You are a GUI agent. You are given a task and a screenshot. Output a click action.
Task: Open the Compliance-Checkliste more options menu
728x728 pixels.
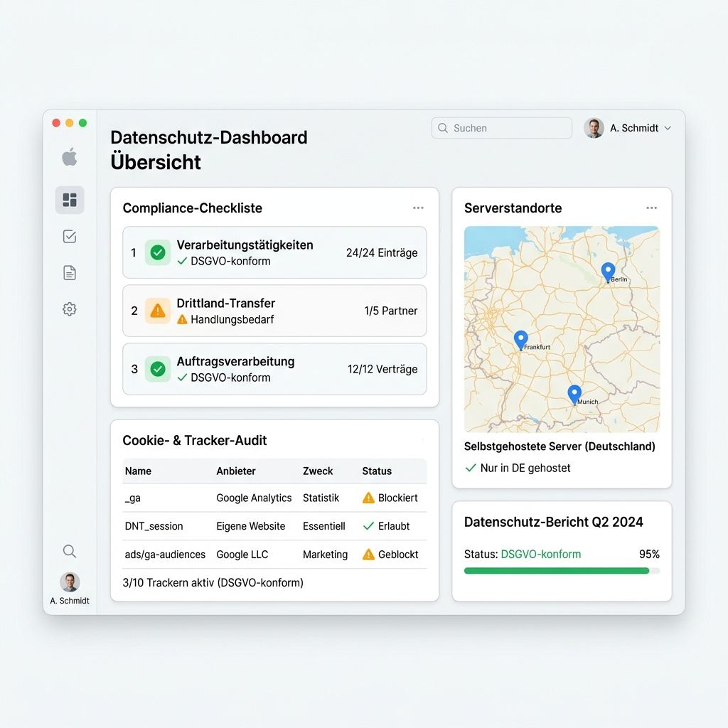click(418, 208)
